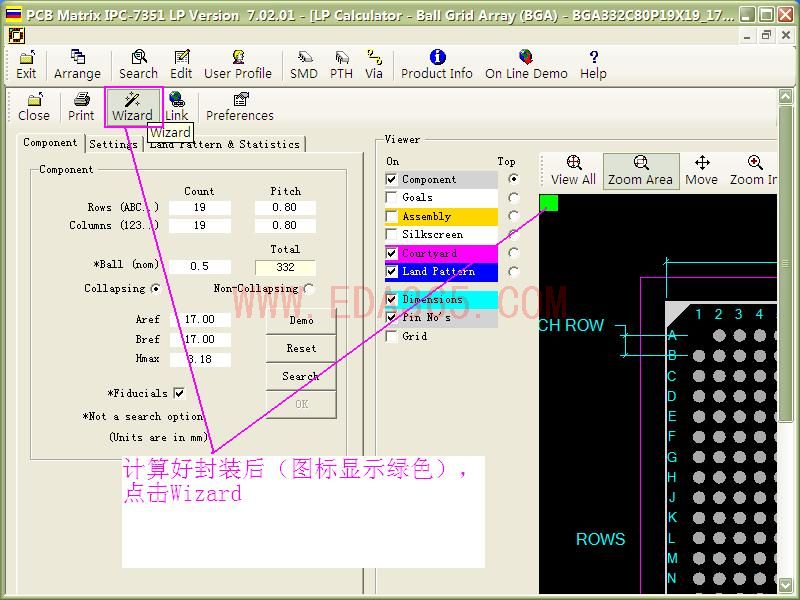800x600 pixels.
Task: Open the Search toolbar icon
Action: tap(138, 65)
